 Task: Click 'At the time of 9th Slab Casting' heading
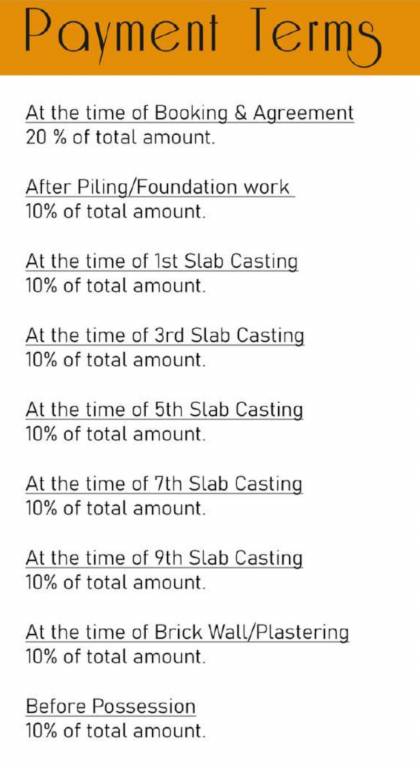click(x=164, y=558)
